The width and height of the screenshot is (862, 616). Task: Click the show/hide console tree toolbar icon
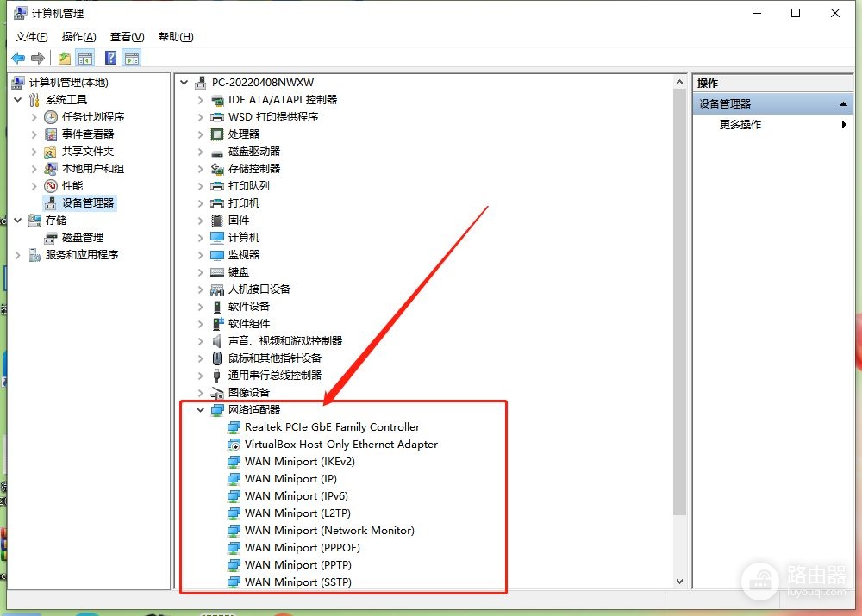pyautogui.click(x=85, y=58)
